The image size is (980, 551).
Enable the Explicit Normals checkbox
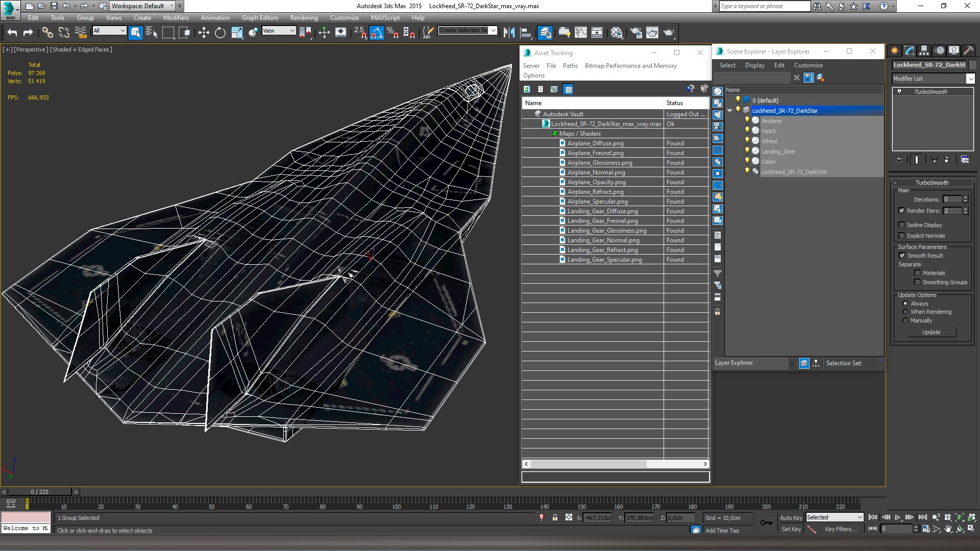click(902, 236)
